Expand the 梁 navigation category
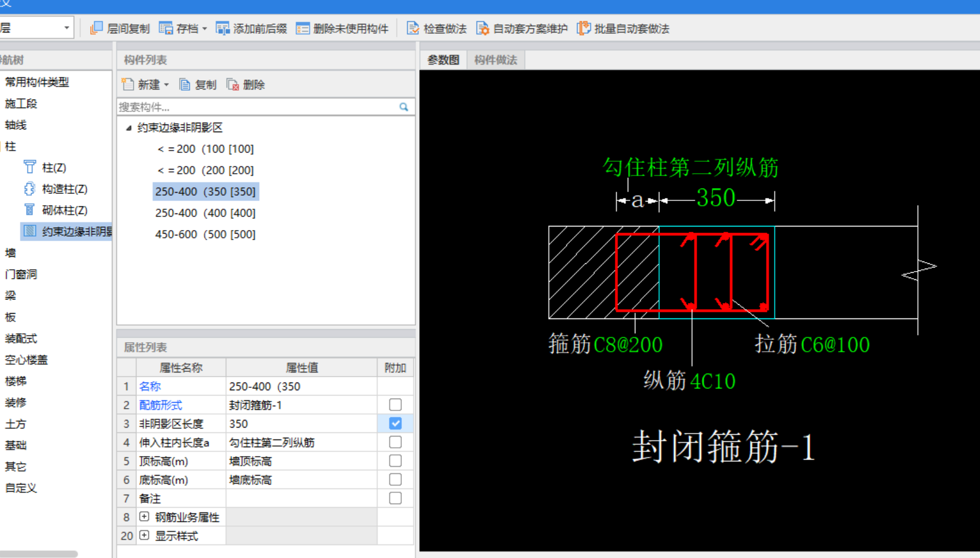980x558 pixels. [11, 295]
